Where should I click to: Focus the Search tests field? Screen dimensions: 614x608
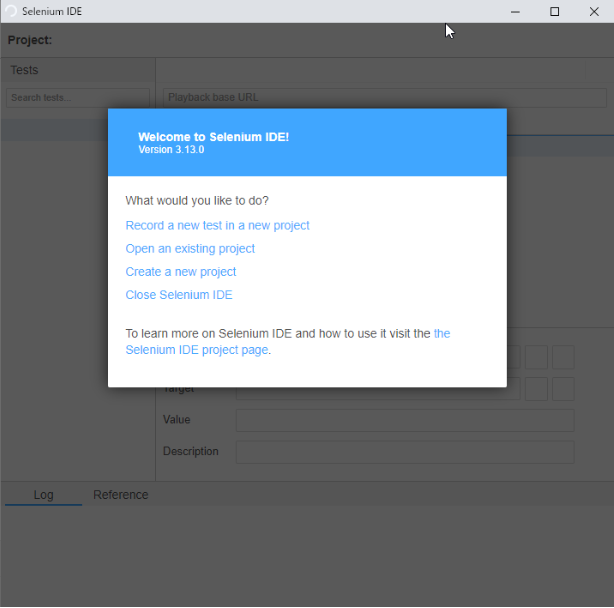[78, 97]
